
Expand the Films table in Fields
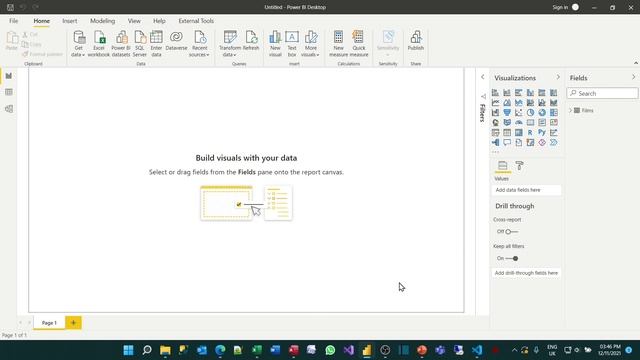tap(571, 110)
